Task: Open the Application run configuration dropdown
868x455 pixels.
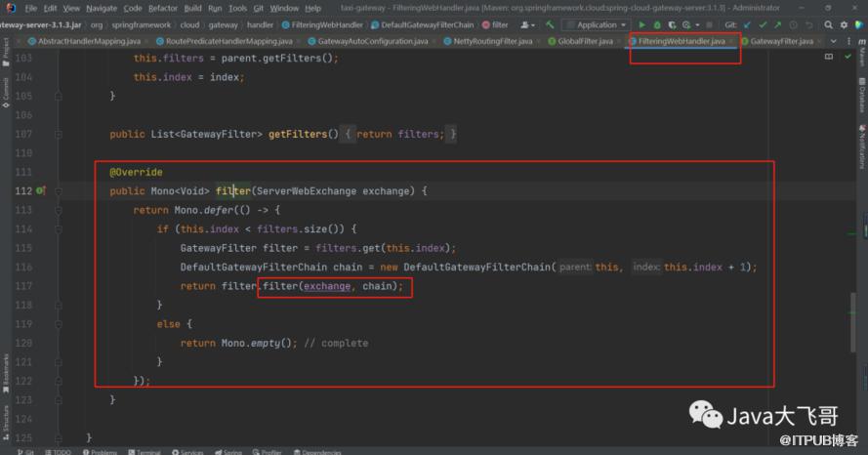Action: [597, 24]
